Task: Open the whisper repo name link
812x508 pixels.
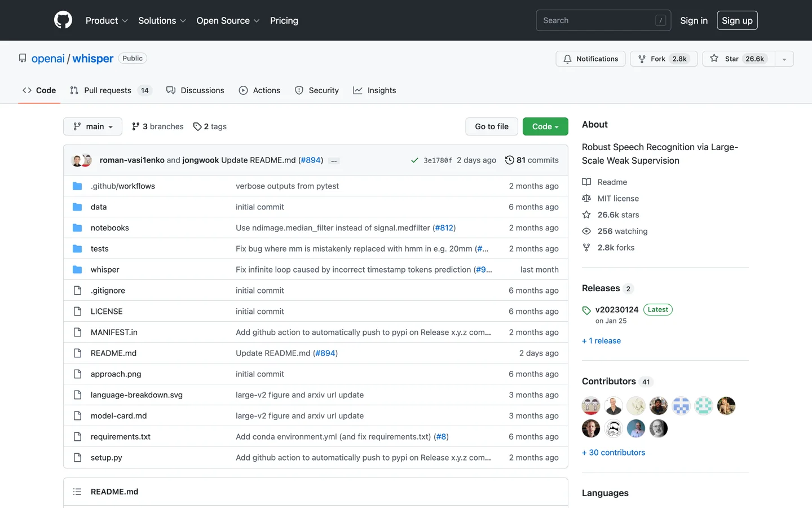Action: pos(93,58)
